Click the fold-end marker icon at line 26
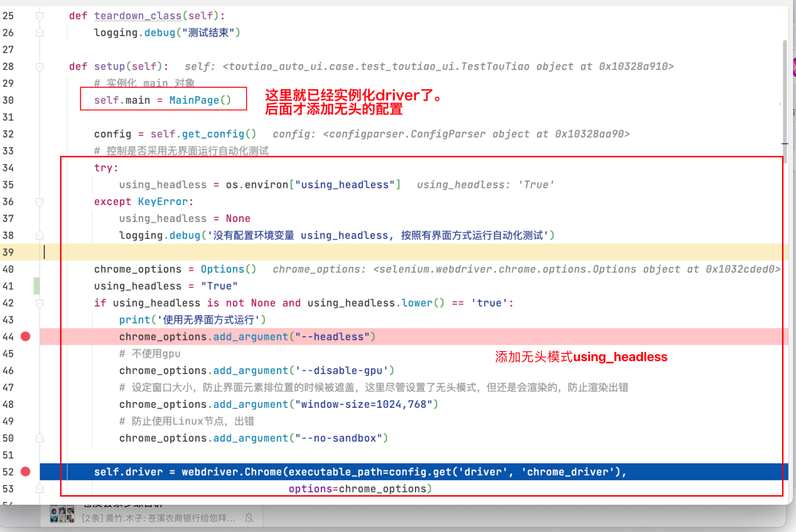The height and width of the screenshot is (532, 796). (39, 33)
